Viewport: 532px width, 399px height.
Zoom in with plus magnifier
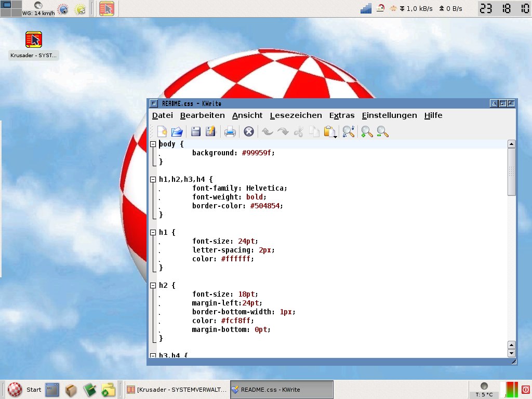pos(367,131)
